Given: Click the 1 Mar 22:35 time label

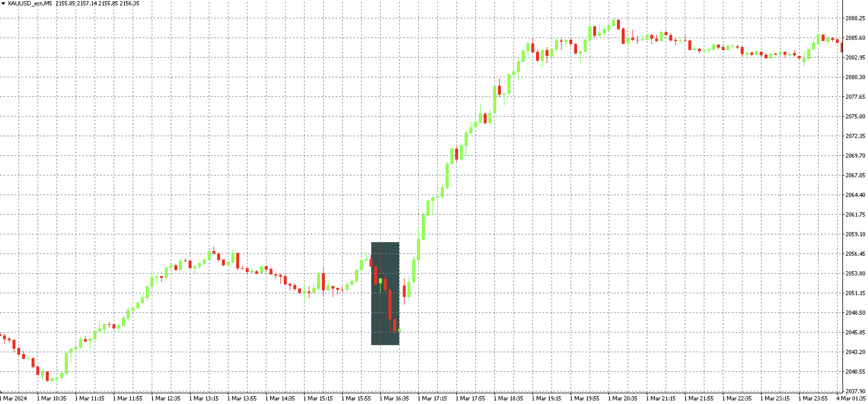Looking at the screenshot, I should pos(737,399).
